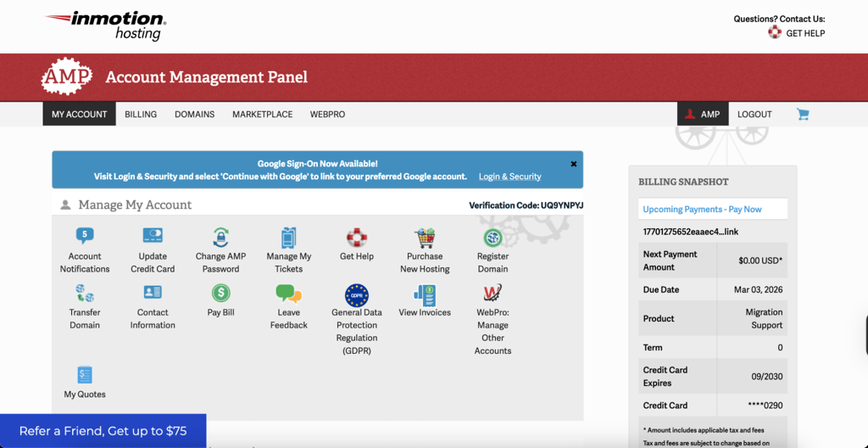This screenshot has width=868, height=448.
Task: Follow the Login & Security link
Action: [509, 176]
